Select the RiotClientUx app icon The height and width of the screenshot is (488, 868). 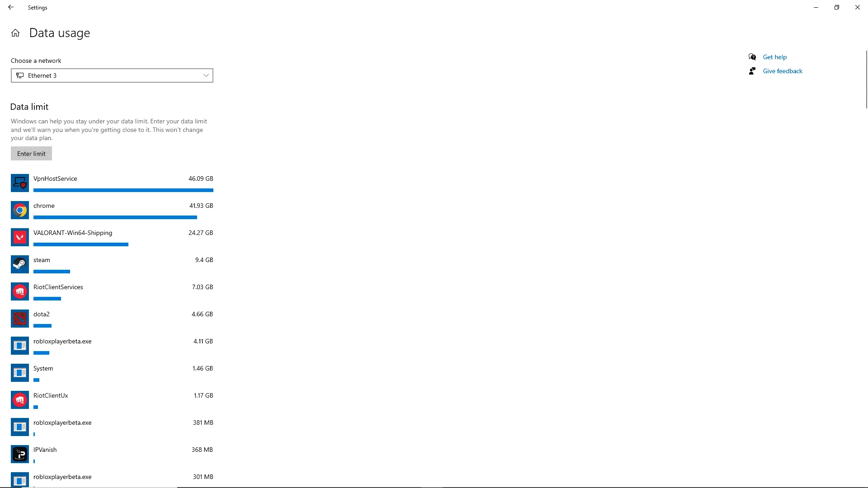coord(20,400)
